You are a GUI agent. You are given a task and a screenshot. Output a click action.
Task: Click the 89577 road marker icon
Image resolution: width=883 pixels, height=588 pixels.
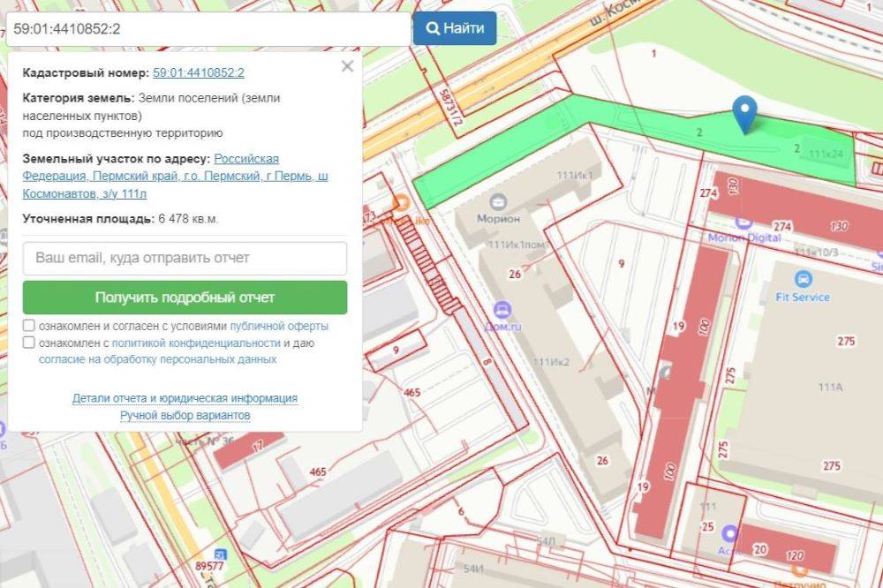tap(221, 554)
